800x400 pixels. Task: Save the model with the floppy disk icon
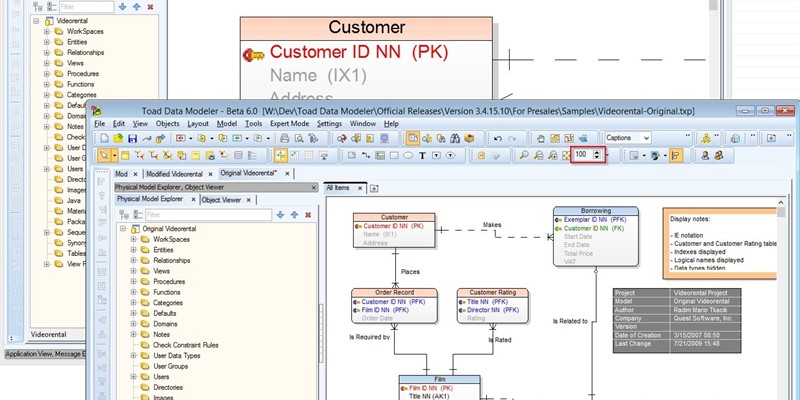(x=133, y=138)
